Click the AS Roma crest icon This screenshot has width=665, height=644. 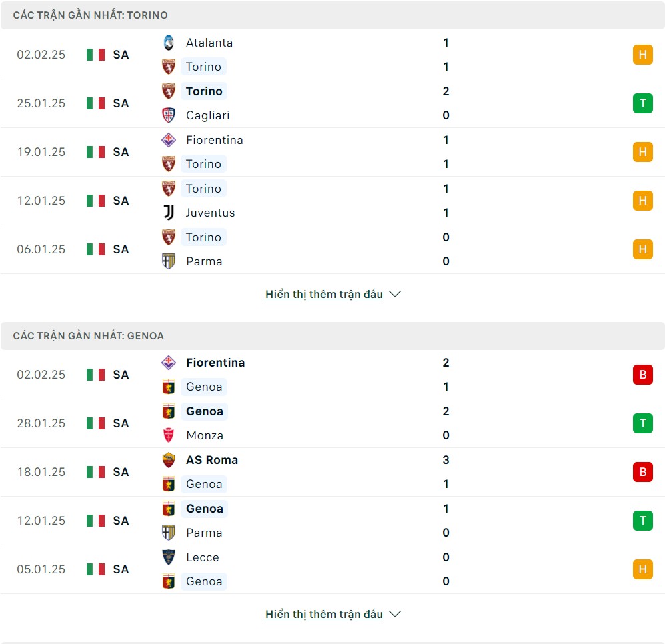(x=169, y=460)
